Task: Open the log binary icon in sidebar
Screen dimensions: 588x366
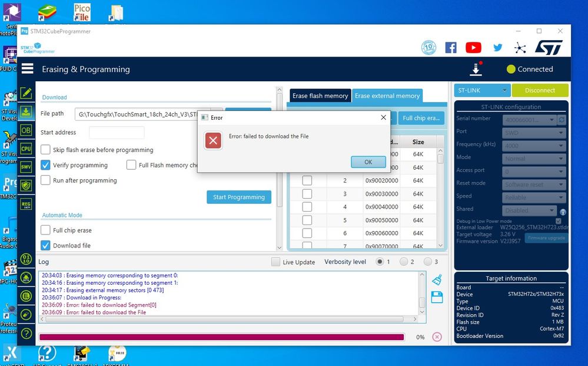Action: [x=26, y=259]
